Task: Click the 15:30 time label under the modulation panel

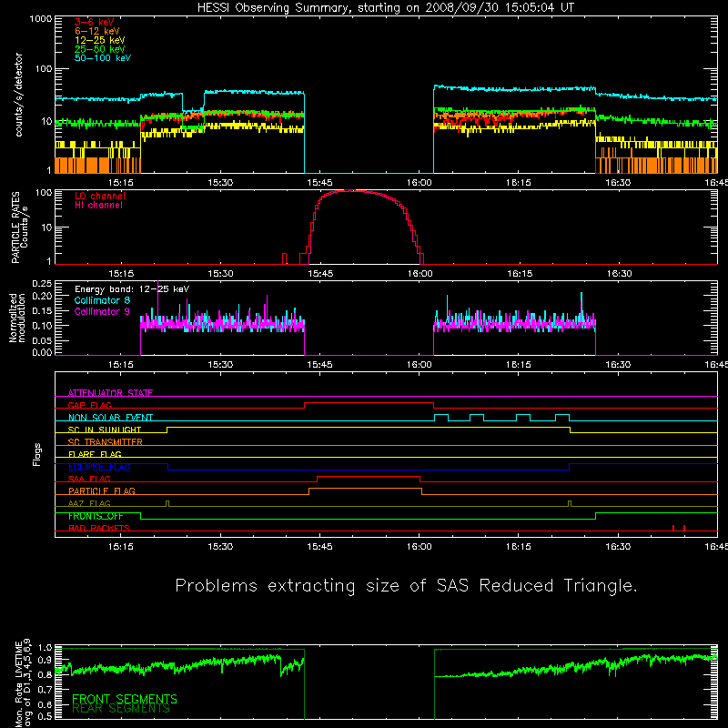Action: coord(220,365)
